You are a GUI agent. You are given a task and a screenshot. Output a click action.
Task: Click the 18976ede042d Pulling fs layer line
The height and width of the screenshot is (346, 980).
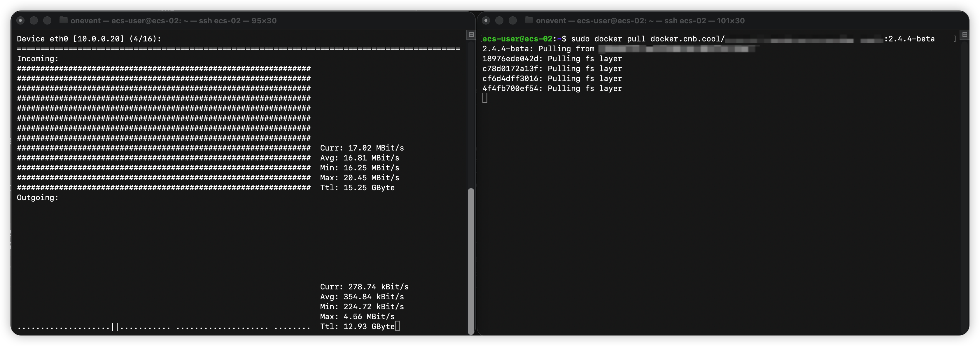(x=552, y=59)
